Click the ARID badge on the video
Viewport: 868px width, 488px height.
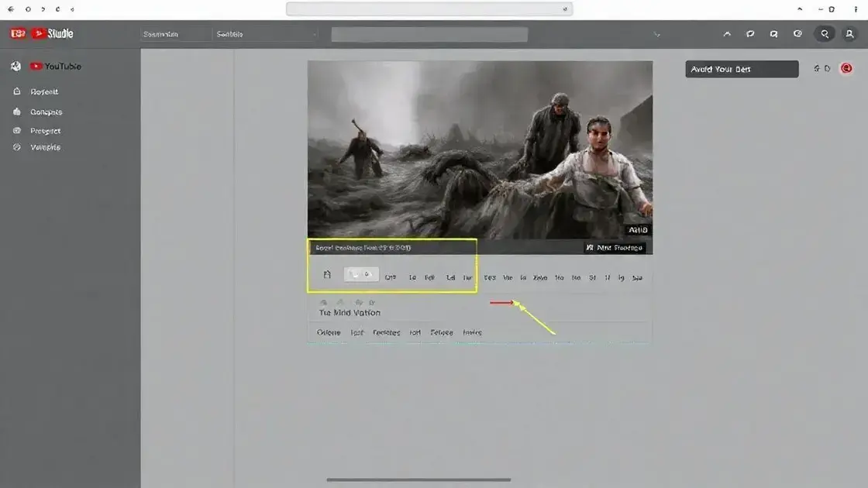638,229
